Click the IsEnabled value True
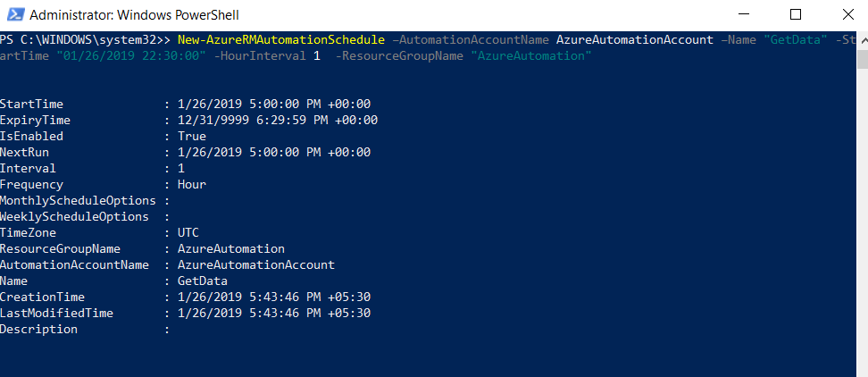This screenshot has height=377, width=868. tap(191, 136)
